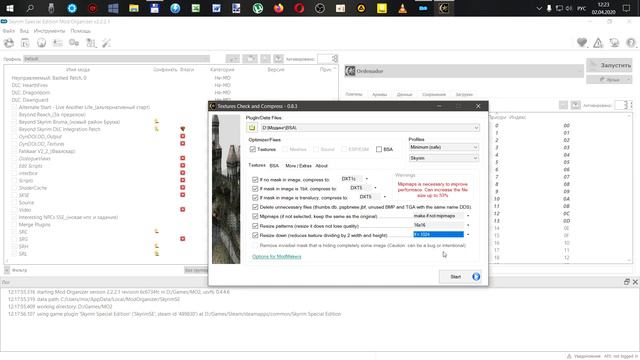
Task: Open the Помощь menu in Mod Organizer
Action: [80, 31]
